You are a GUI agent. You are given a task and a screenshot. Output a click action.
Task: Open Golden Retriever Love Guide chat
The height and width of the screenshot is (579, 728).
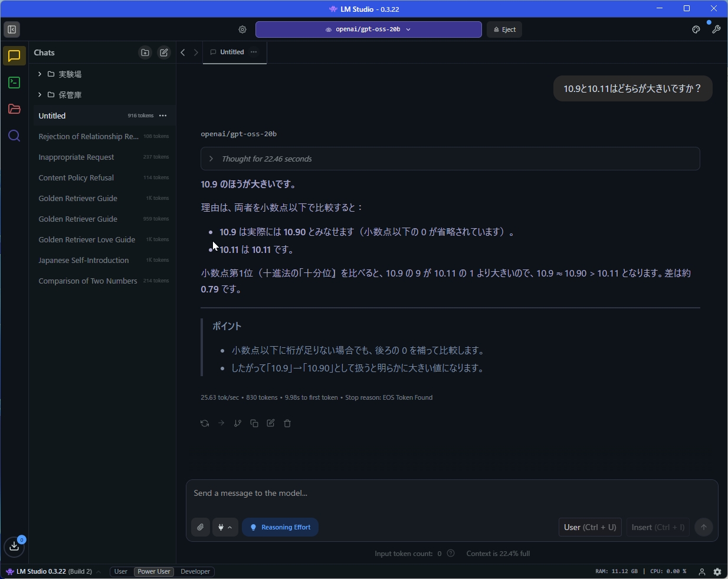103,239
